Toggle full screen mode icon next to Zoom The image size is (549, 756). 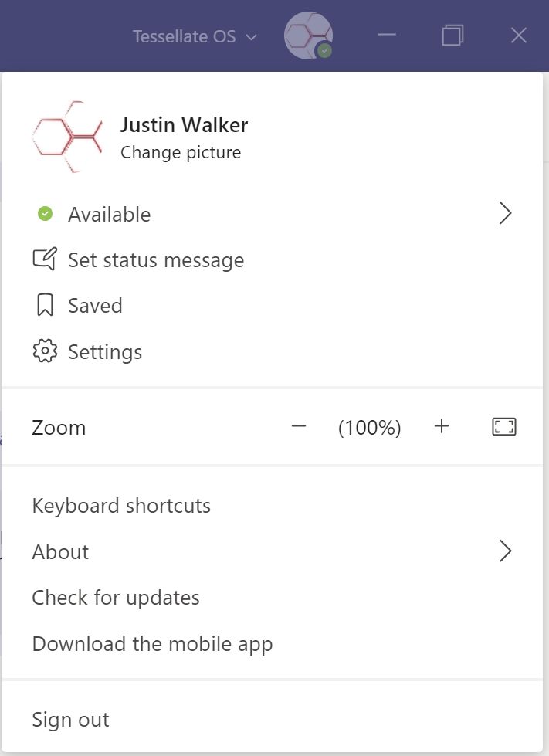504,427
